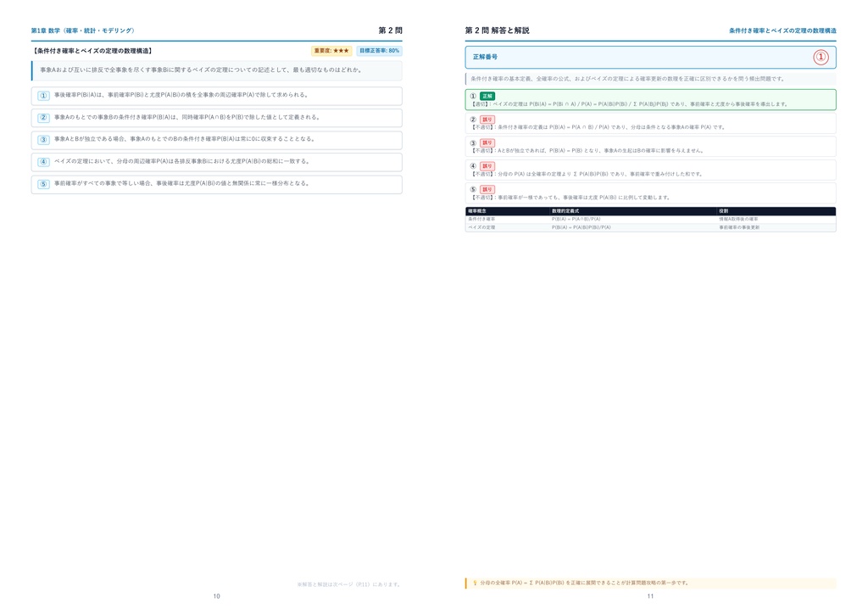Image resolution: width=868 pixels, height=614 pixels.
Task: Click the number 5 badge of the fifth answer choice
Action: click(44, 184)
